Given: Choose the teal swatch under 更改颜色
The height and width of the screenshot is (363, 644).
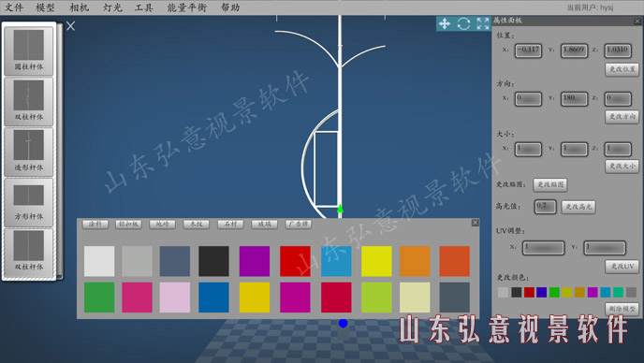Looking at the screenshot, I should pyautogui.click(x=618, y=293).
